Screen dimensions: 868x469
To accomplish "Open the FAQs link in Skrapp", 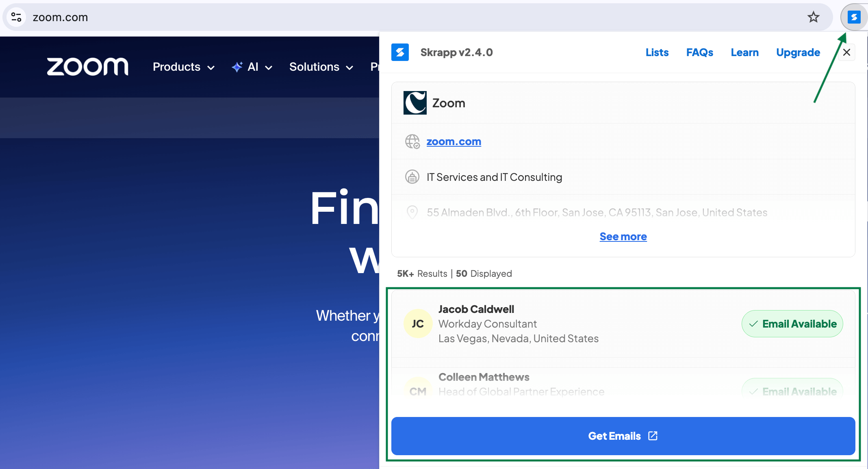I will (x=699, y=52).
